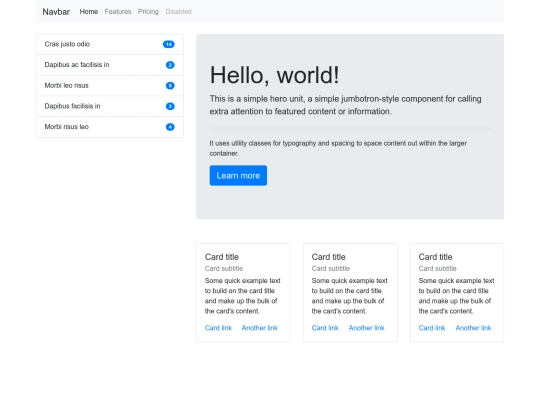Click the utility classes description text
The image size is (540, 405).
338,148
